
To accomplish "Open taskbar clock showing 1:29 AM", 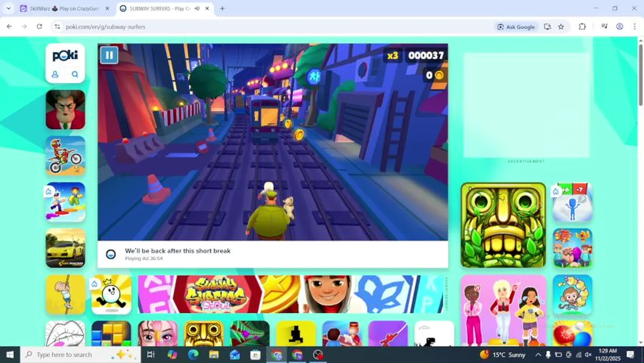I will (609, 354).
